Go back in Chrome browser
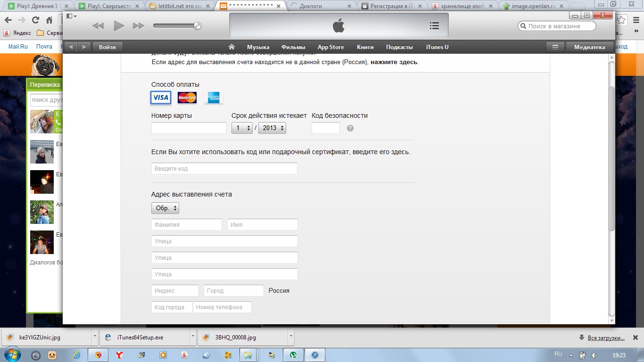 8,20
